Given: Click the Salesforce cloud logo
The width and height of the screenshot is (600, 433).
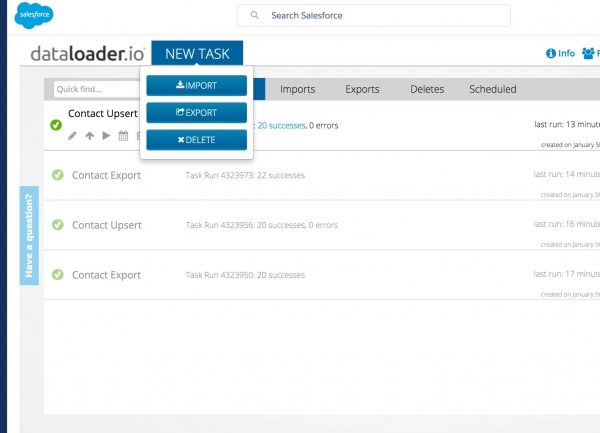Looking at the screenshot, I should 34,15.
